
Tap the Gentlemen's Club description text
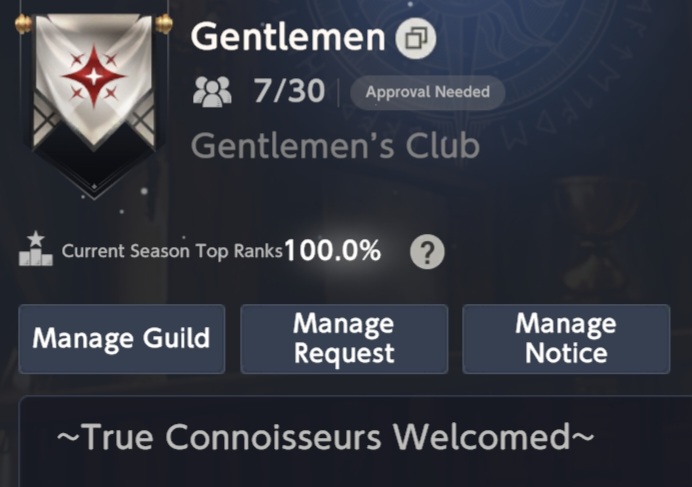335,146
